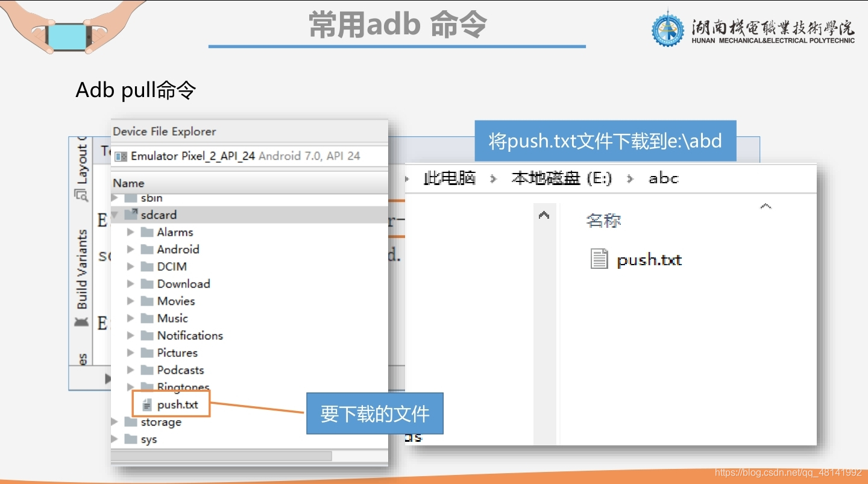
Task: Select the sdcard folder icon
Action: point(131,215)
